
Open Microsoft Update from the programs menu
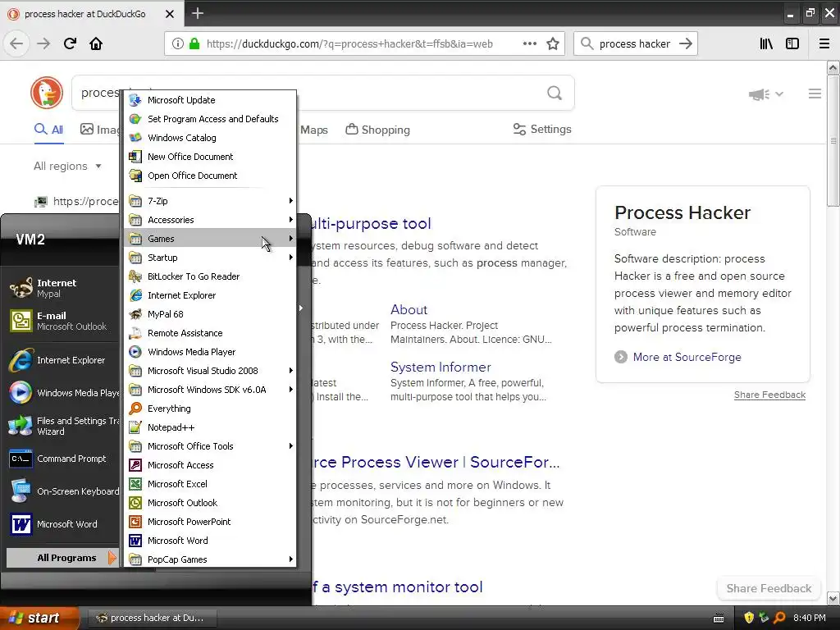point(210,100)
